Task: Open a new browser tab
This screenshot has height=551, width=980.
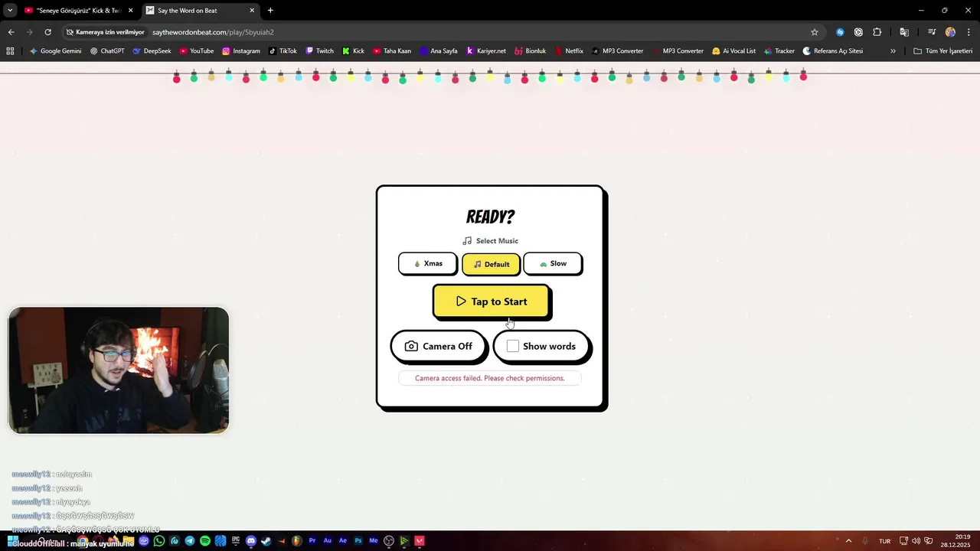Action: [270, 11]
